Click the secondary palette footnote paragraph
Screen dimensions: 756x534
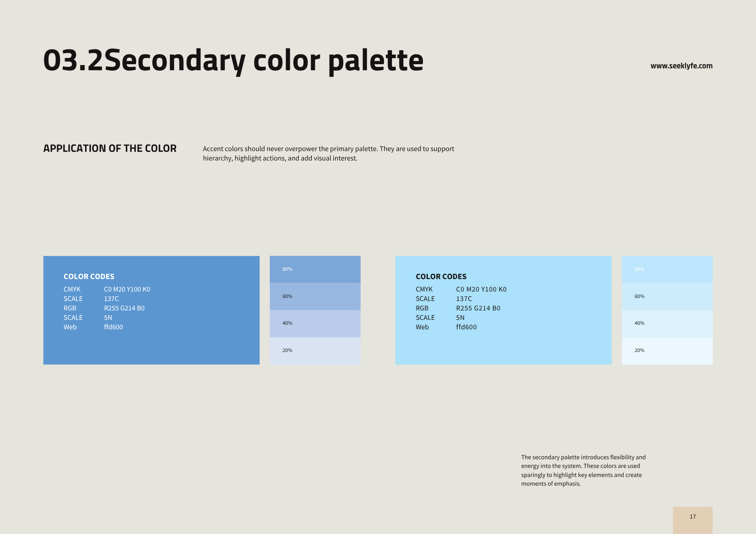pos(583,470)
